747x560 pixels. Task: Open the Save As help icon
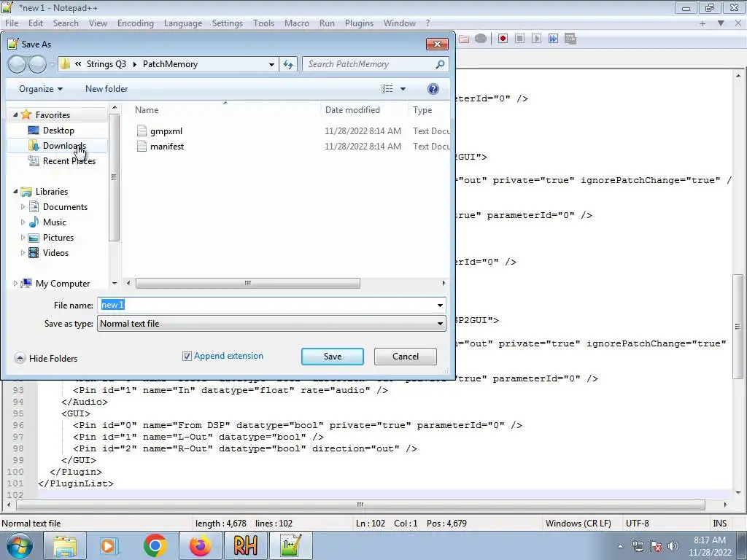tap(433, 89)
